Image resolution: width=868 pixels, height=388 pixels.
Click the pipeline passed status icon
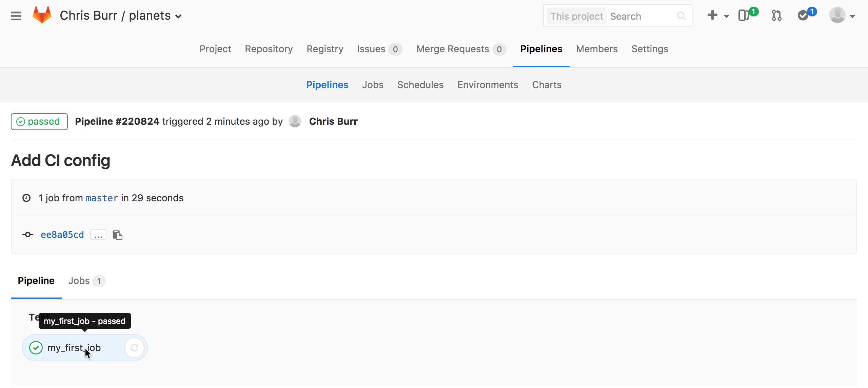coord(21,121)
